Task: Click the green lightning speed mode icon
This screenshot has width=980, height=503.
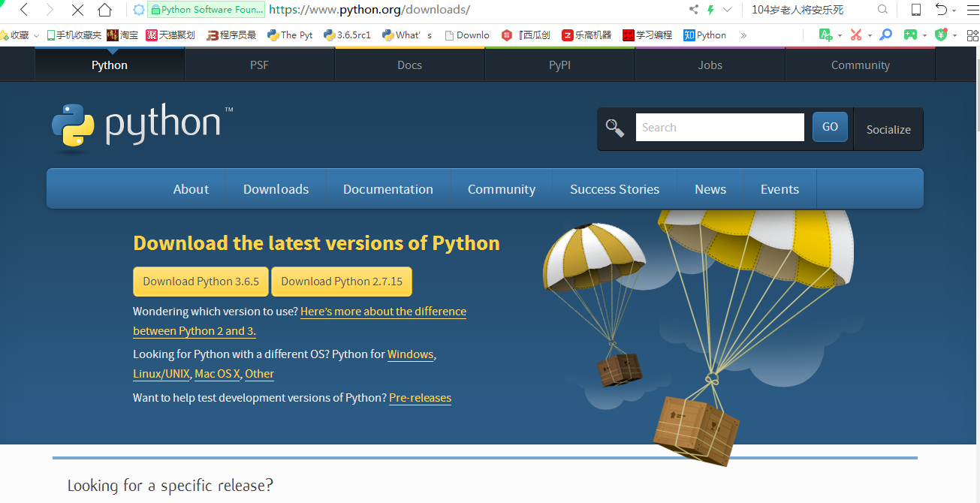Action: (x=710, y=10)
